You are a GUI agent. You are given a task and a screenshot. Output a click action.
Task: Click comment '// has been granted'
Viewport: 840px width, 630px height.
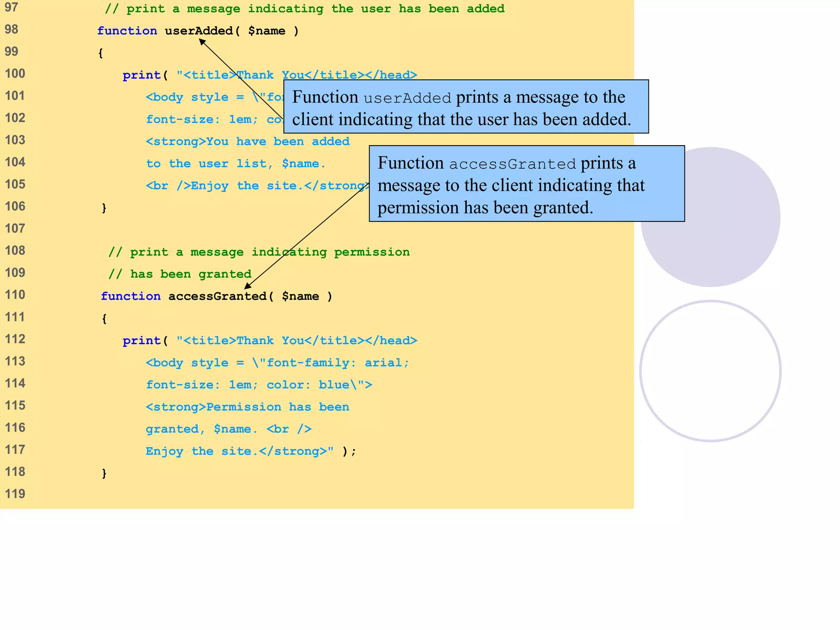[180, 274]
